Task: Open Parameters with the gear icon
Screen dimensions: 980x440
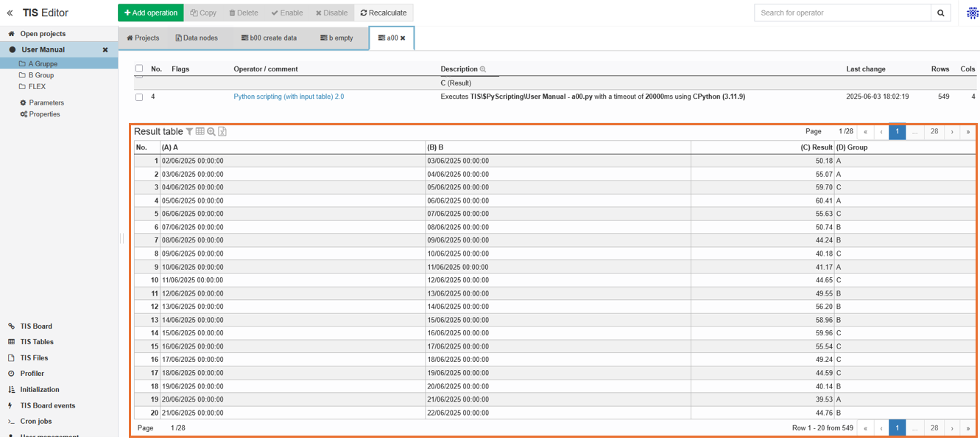Action: point(42,103)
